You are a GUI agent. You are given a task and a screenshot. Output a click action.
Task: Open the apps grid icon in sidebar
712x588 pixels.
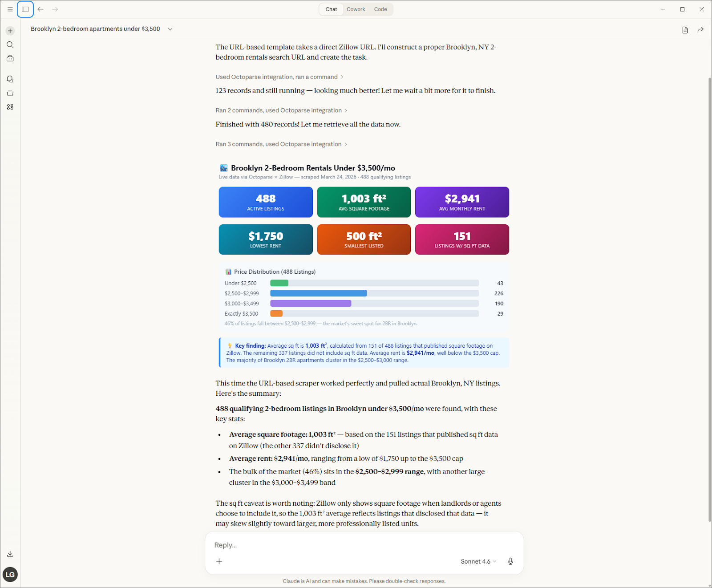point(10,107)
